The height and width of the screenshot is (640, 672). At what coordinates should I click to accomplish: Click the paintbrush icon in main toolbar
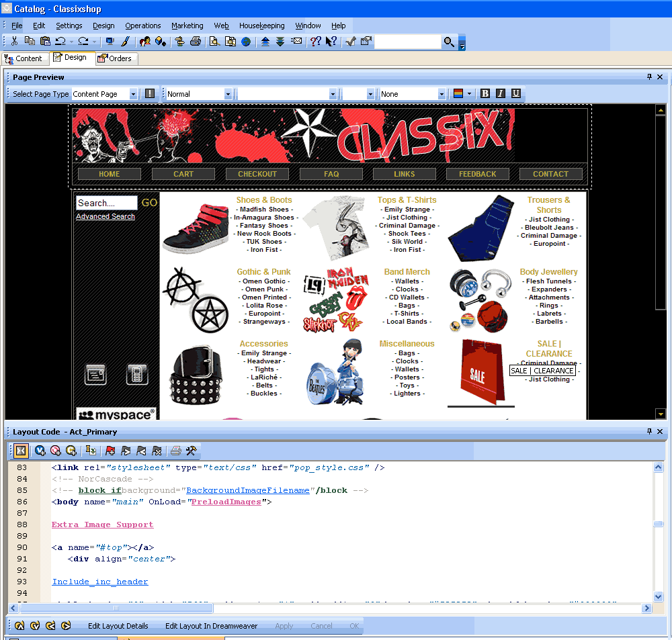125,42
